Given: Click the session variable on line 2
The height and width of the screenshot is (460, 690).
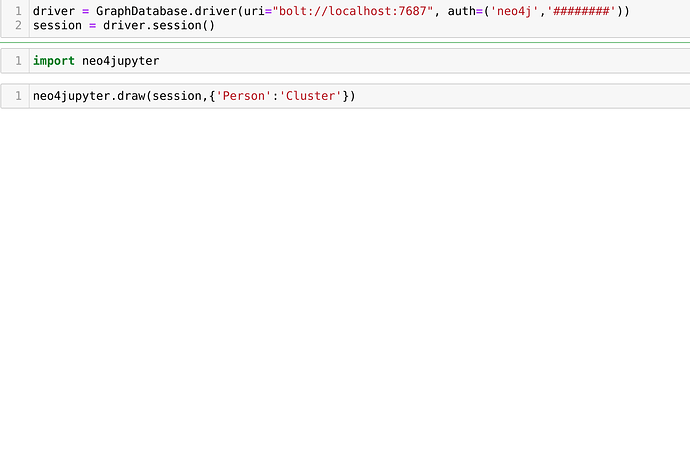Looking at the screenshot, I should click(x=57, y=26).
